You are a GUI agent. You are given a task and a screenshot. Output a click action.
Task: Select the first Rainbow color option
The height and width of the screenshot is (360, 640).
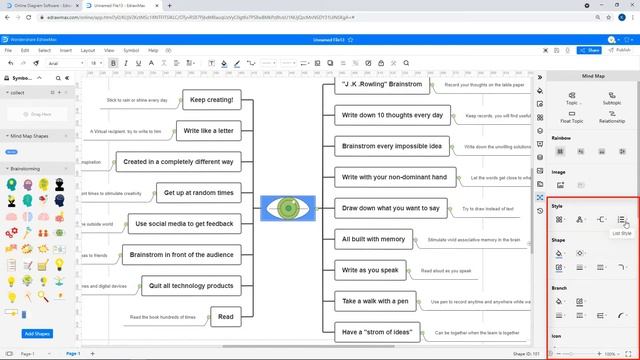point(560,151)
